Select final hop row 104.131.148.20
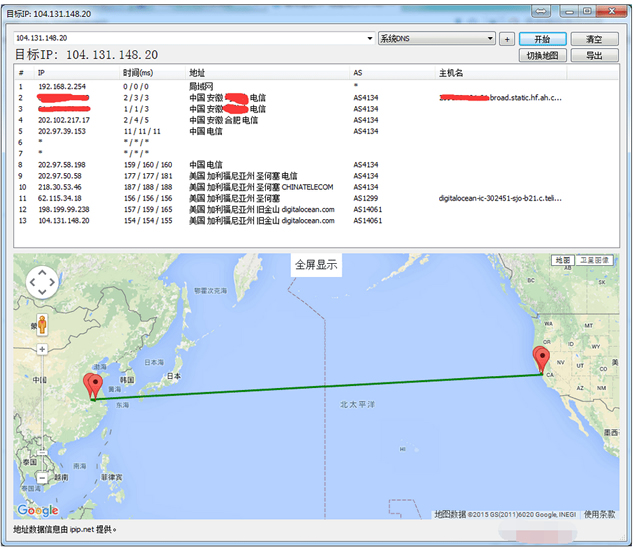Image resolution: width=637 pixels, height=550 pixels. (x=316, y=221)
